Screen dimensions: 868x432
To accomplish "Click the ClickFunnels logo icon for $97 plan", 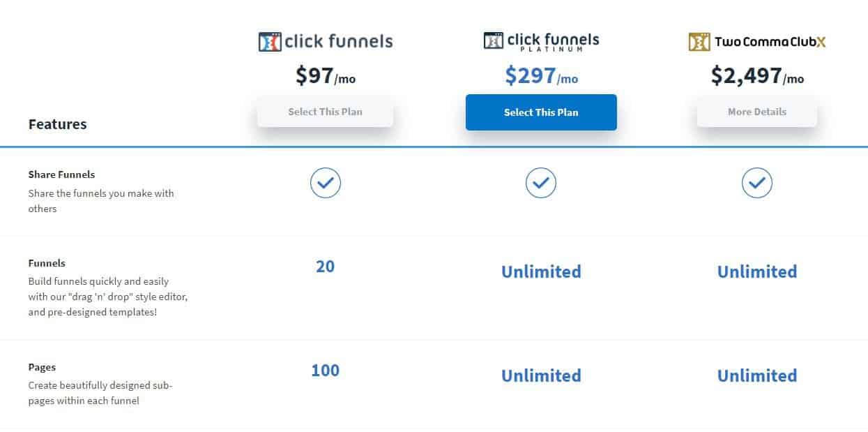I will [269, 42].
